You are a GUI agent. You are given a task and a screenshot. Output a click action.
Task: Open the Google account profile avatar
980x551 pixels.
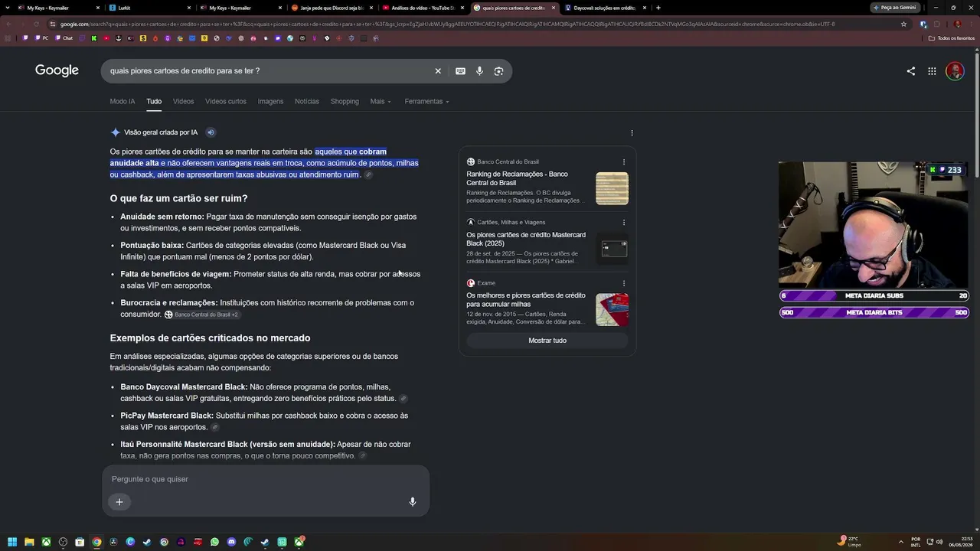tap(954, 71)
